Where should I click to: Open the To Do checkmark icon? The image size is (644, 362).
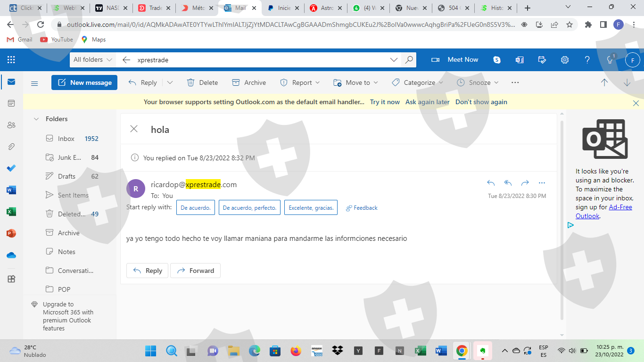coord(11,168)
